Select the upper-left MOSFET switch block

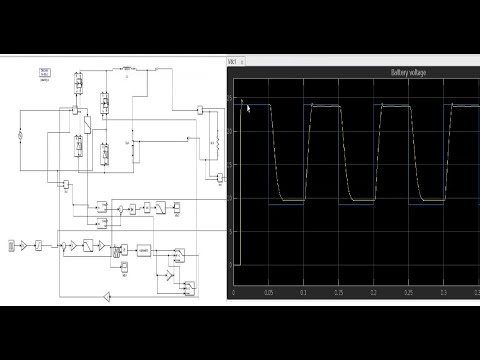pos(78,83)
